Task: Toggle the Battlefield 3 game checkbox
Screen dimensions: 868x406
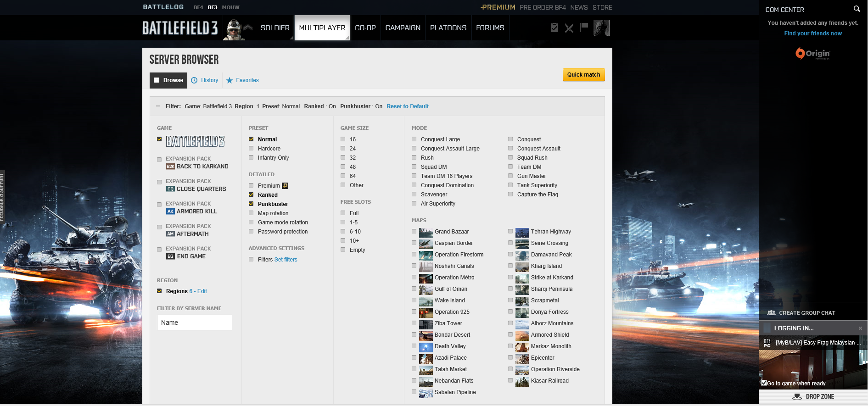Action: point(159,139)
